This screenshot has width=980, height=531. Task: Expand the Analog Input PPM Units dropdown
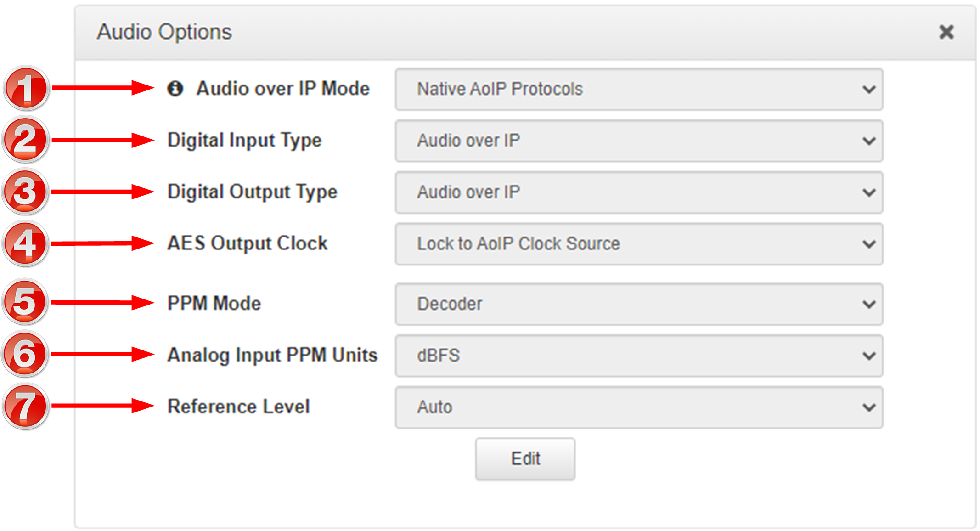pyautogui.click(x=638, y=356)
